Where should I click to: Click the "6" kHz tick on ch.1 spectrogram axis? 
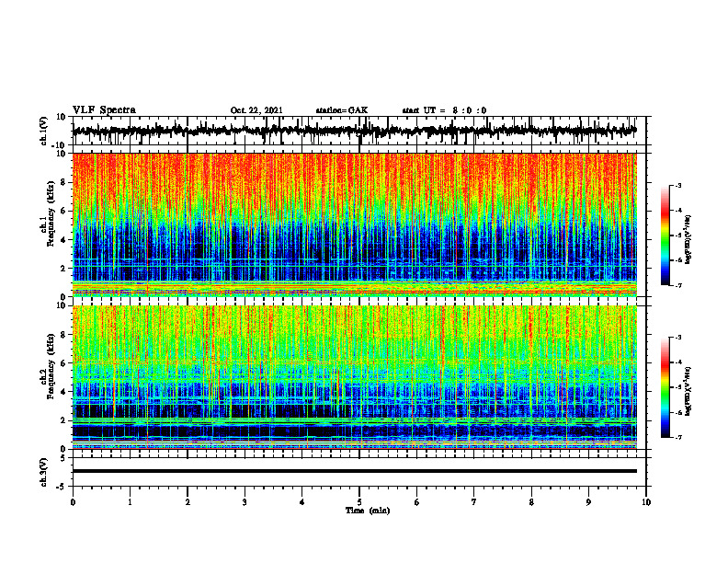tap(63, 211)
